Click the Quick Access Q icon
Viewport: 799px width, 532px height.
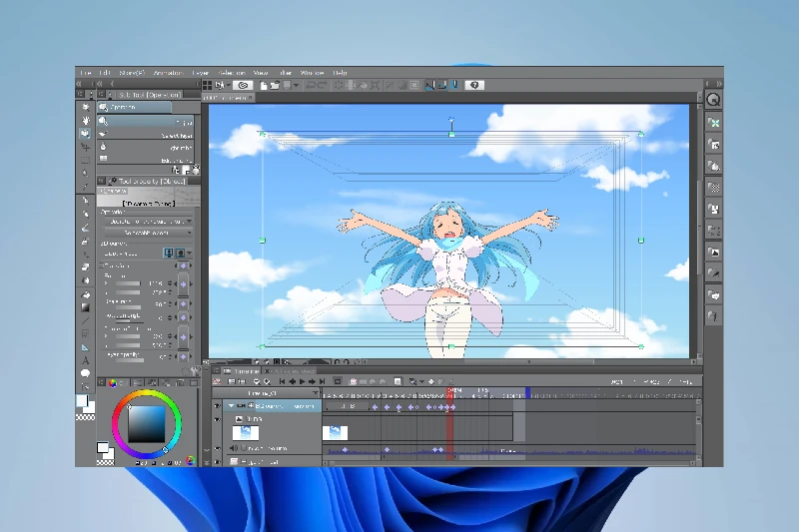[x=713, y=100]
